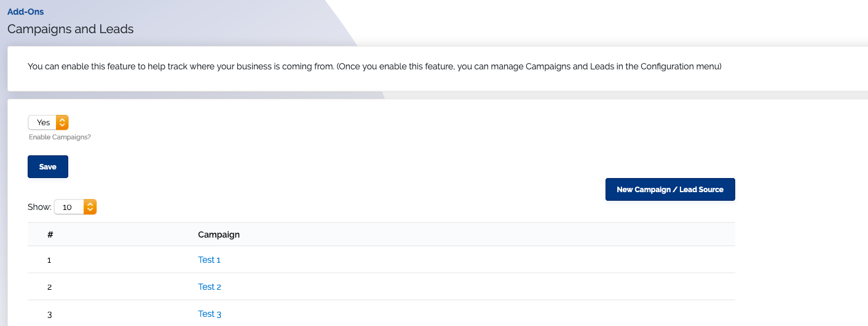The image size is (868, 326).
Task: Click the orange stepper arrows on Yes dropdown
Action: tap(62, 122)
